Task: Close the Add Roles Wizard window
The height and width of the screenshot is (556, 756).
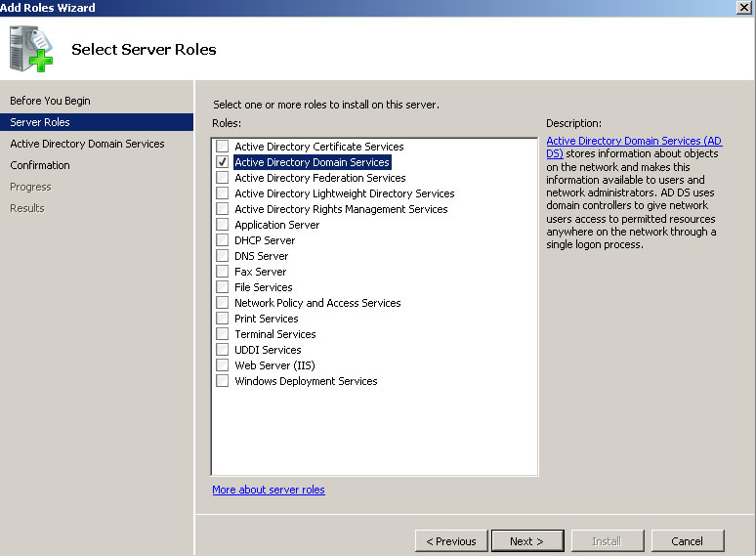Action: pos(744,8)
